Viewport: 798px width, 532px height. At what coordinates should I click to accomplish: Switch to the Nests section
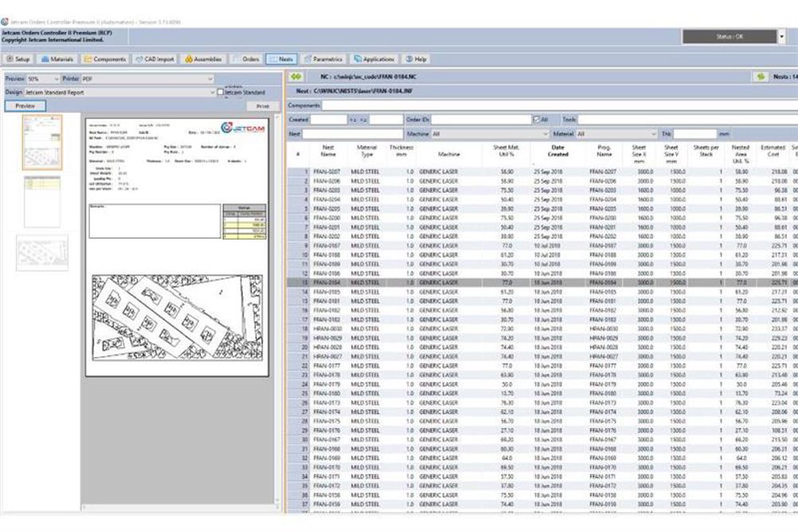point(281,59)
